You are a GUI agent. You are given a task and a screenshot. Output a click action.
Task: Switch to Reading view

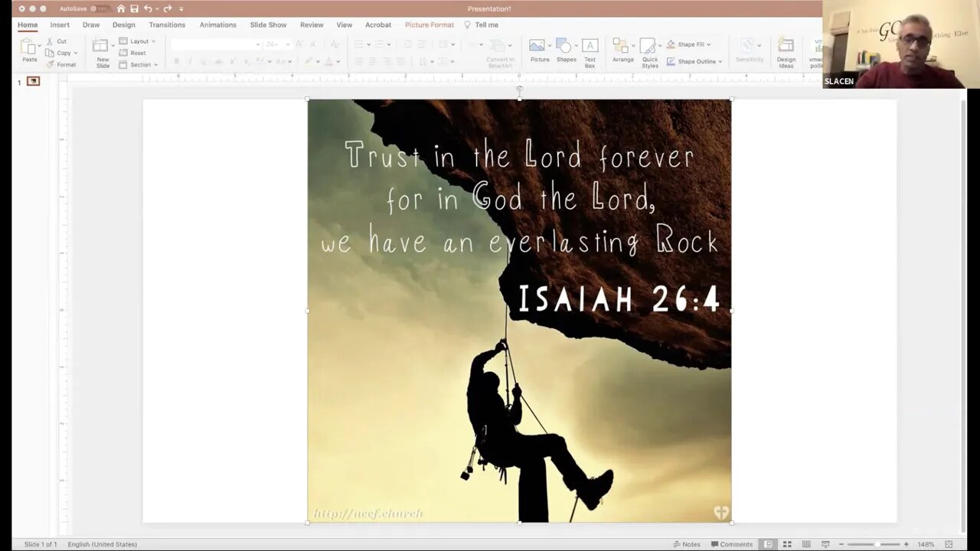pos(806,544)
